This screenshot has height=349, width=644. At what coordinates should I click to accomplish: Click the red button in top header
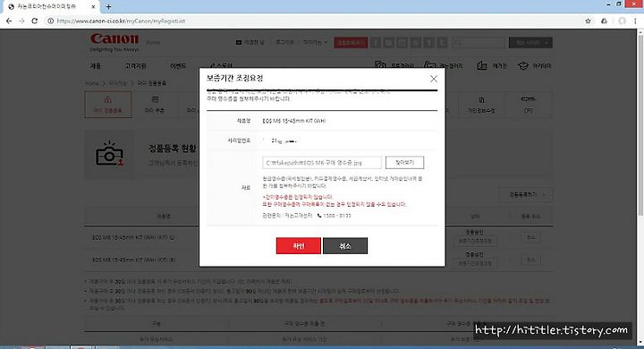351,42
